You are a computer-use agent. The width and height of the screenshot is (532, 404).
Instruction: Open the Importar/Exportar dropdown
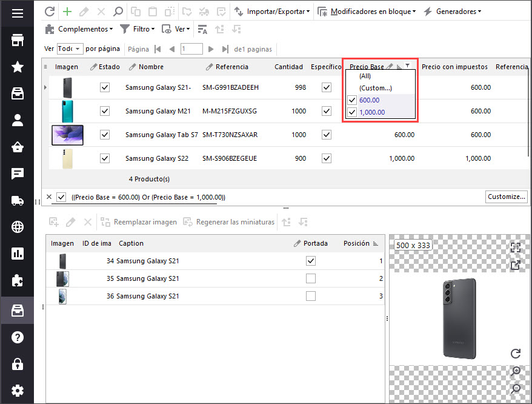tap(272, 12)
